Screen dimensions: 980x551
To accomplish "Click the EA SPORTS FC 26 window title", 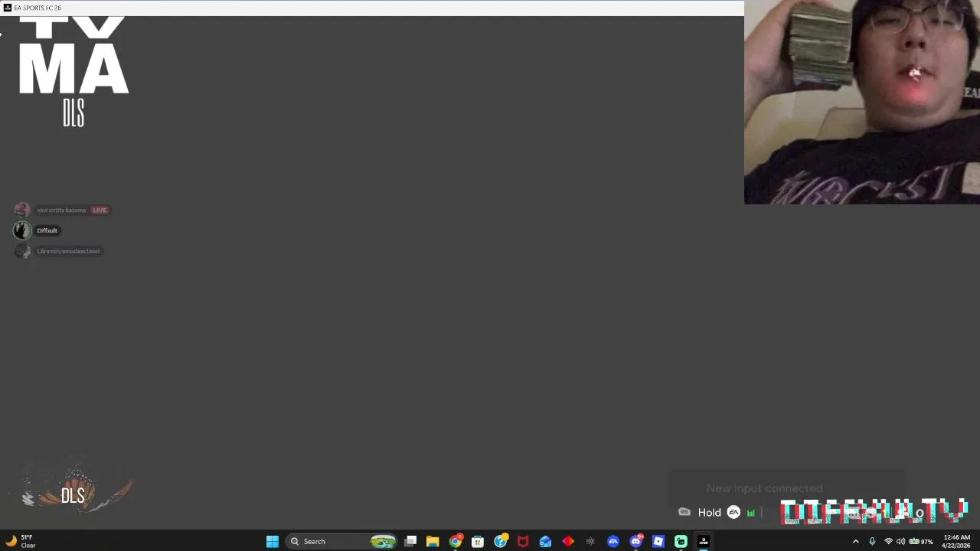I will [x=38, y=8].
